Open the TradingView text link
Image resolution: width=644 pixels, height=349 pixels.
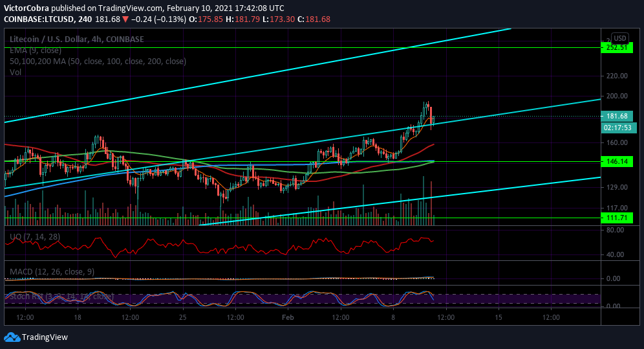click(45, 337)
